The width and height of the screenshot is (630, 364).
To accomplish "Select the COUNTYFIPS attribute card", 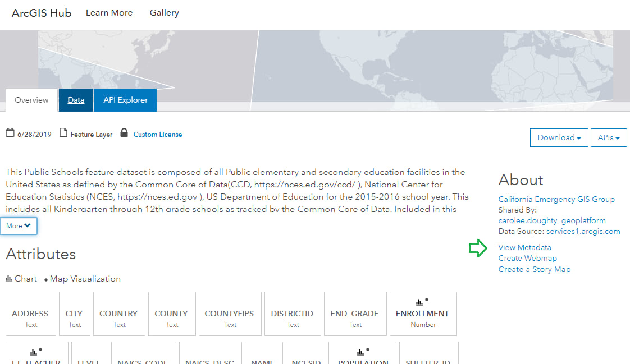I will point(230,314).
